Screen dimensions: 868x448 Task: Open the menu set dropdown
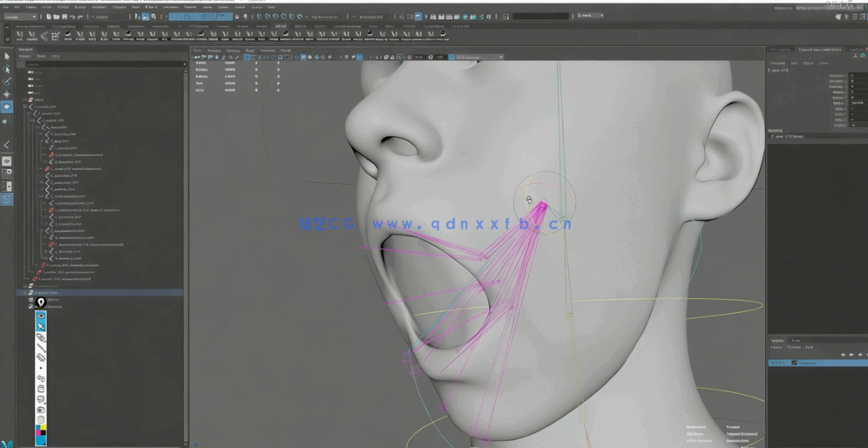coord(20,17)
